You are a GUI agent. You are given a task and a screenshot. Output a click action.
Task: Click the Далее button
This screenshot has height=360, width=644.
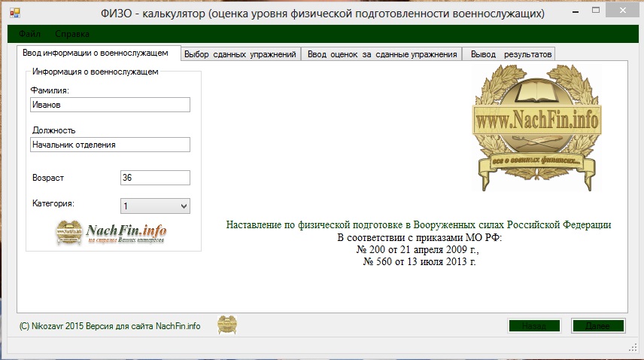pos(598,326)
